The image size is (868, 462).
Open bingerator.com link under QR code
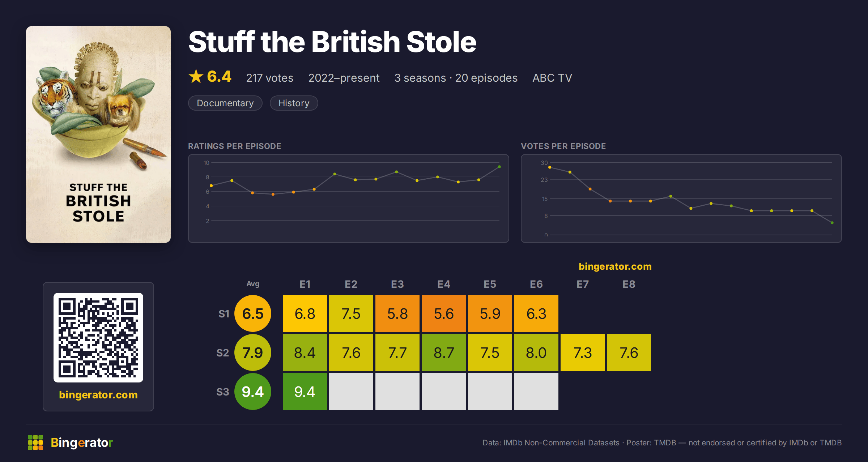pyautogui.click(x=98, y=395)
